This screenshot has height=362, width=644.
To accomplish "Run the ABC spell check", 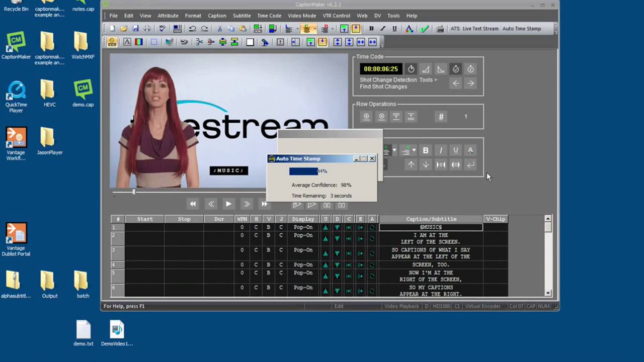I will point(162,29).
